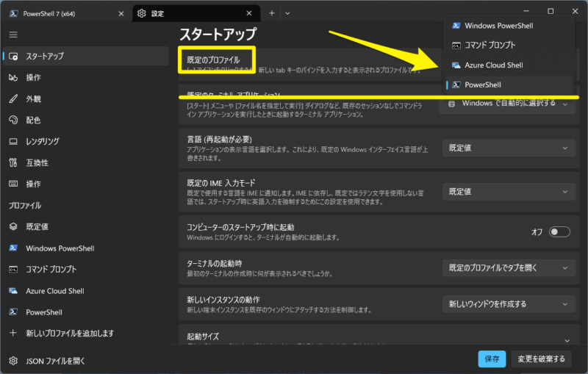This screenshot has width=588, height=374.
Task: Expand the 起動サイズ section
Action: (x=567, y=340)
